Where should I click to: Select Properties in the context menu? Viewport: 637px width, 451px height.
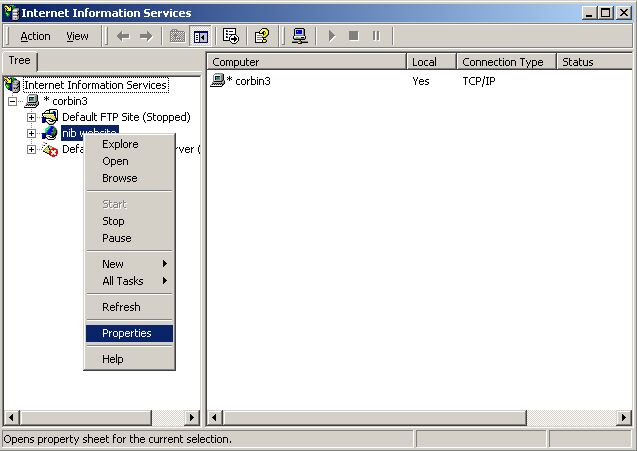[129, 333]
